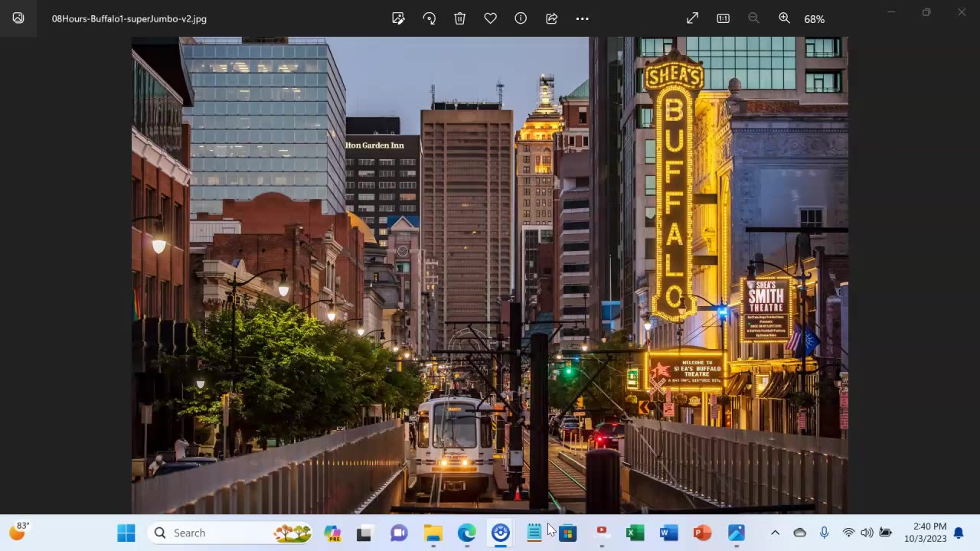Open the notifications bell icon

[959, 533]
